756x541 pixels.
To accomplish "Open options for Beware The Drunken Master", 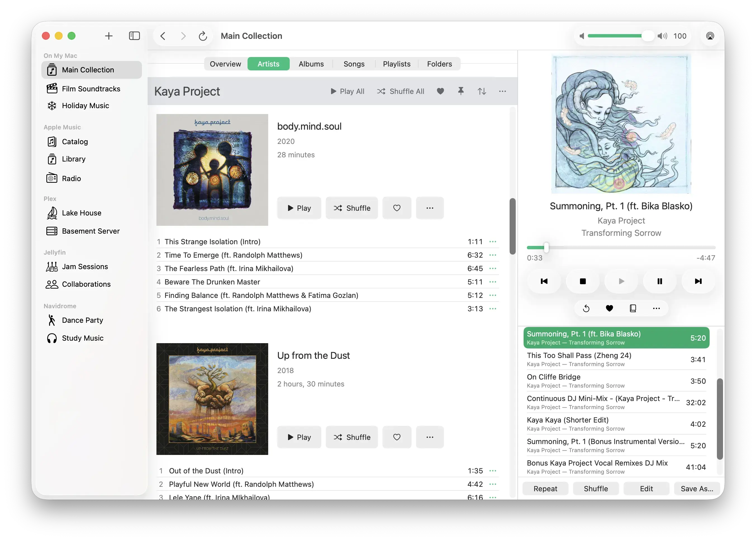I will [x=493, y=282].
